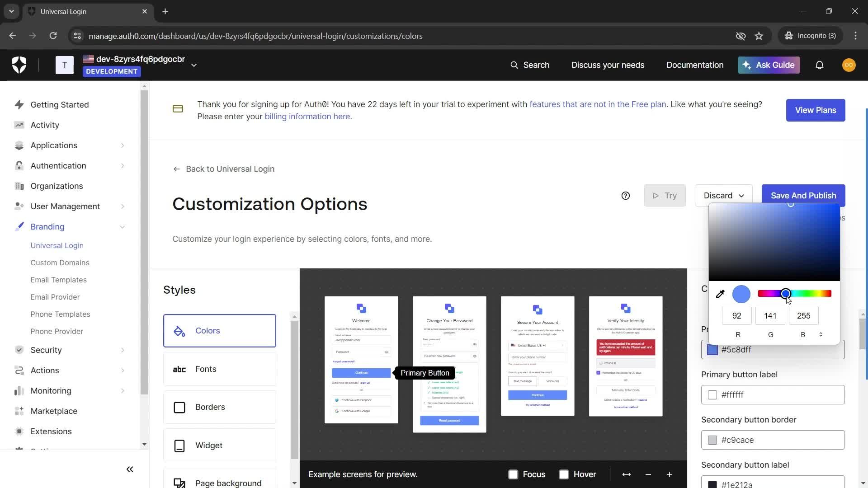Viewport: 868px width, 488px height.
Task: Click the R value field showing 92
Action: point(737,316)
